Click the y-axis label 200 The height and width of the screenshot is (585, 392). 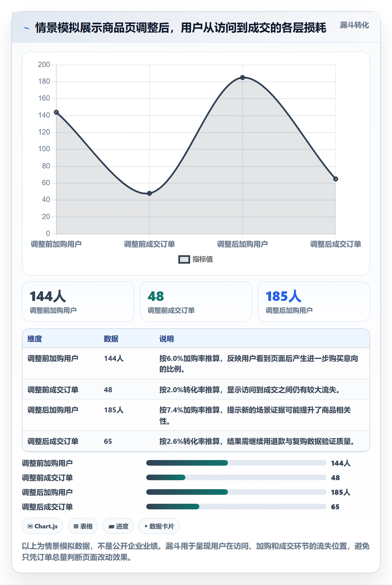coord(44,64)
